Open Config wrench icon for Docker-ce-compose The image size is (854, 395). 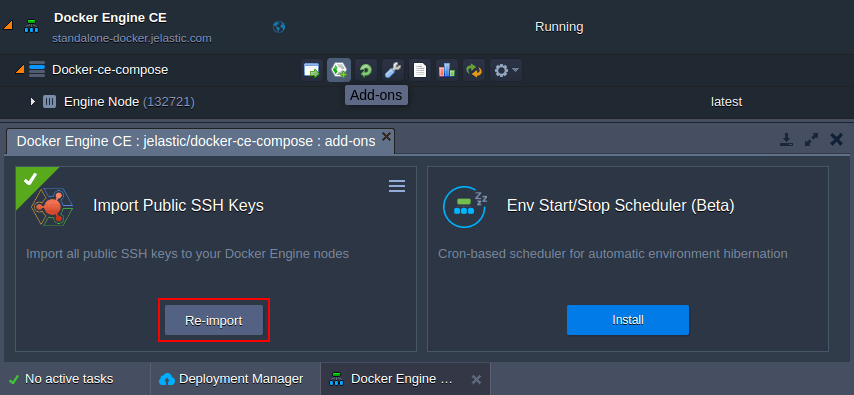pyautogui.click(x=393, y=70)
